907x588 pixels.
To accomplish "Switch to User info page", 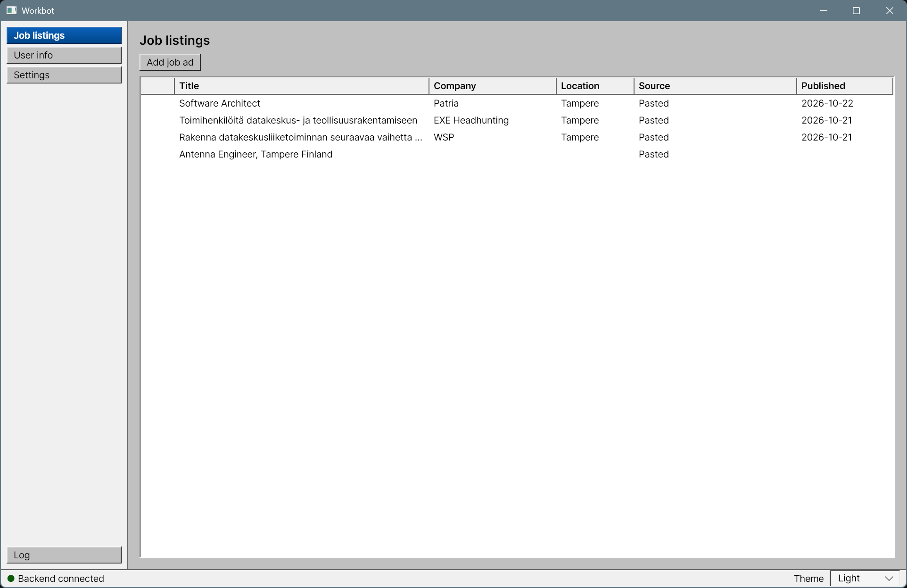I will pos(64,55).
